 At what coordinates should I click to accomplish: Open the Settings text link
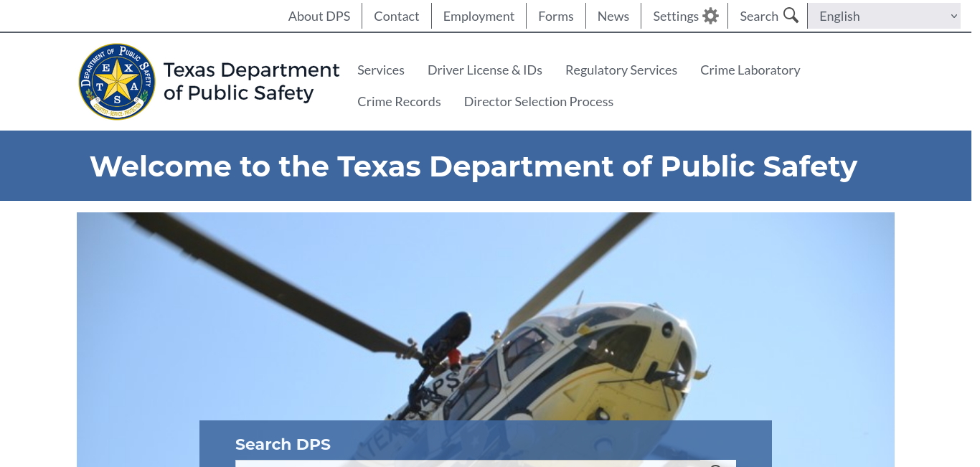(x=676, y=16)
